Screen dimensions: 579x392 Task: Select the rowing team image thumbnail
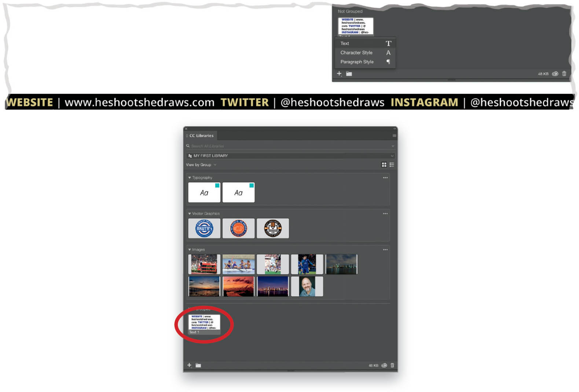238,264
